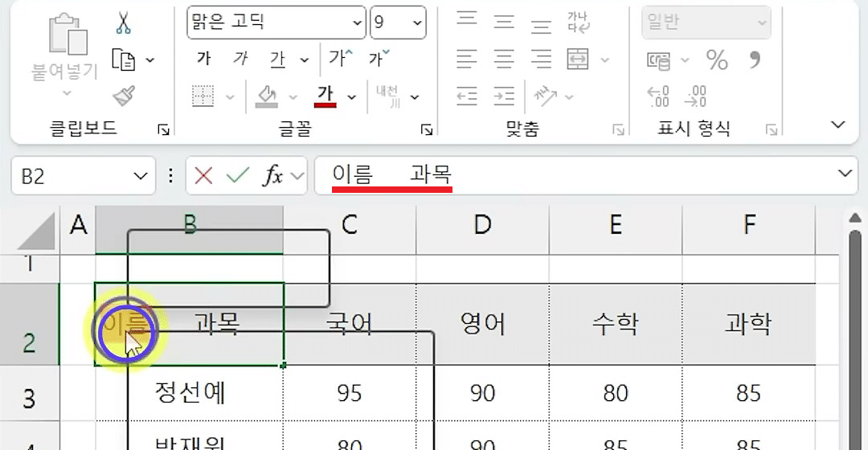Click the cell containing 영어
Screen dimensions: 868x450
point(482,325)
